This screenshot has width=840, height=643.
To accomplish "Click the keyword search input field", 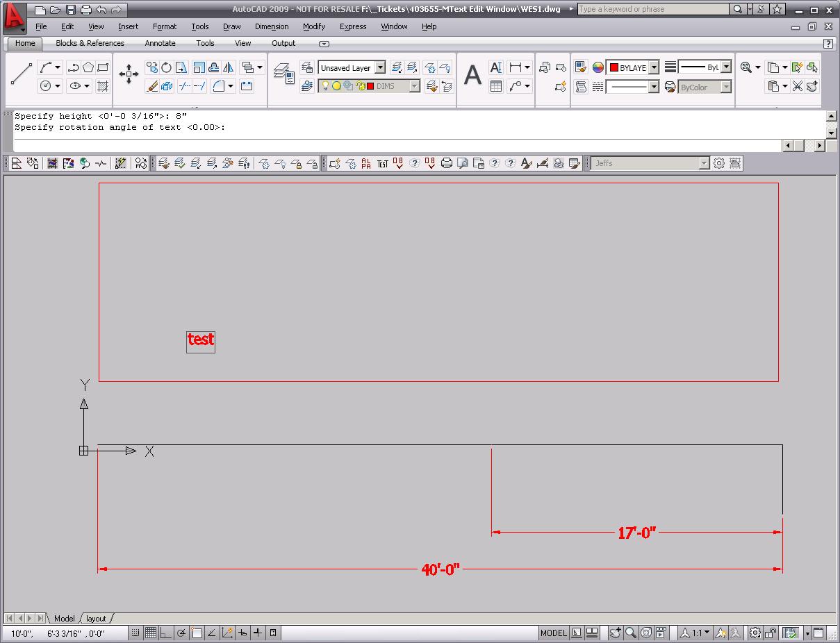I will coord(654,9).
